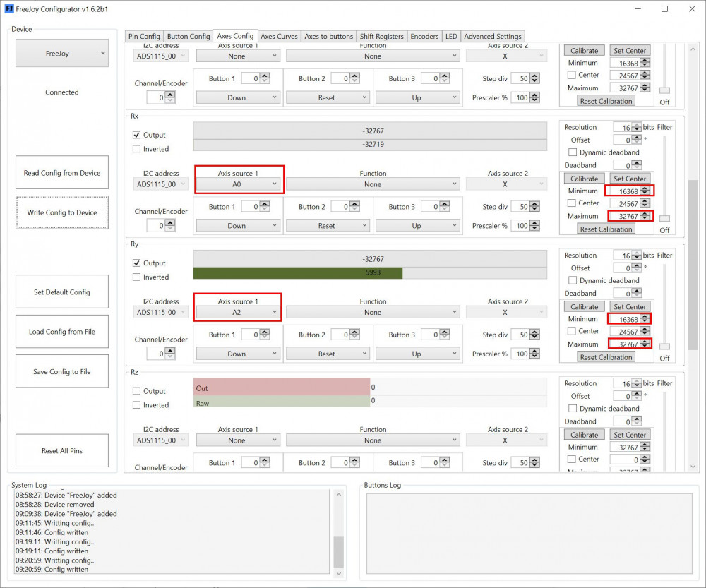
Task: Open the Ry Axis source 1 dropdown showing A2
Action: [x=238, y=313]
